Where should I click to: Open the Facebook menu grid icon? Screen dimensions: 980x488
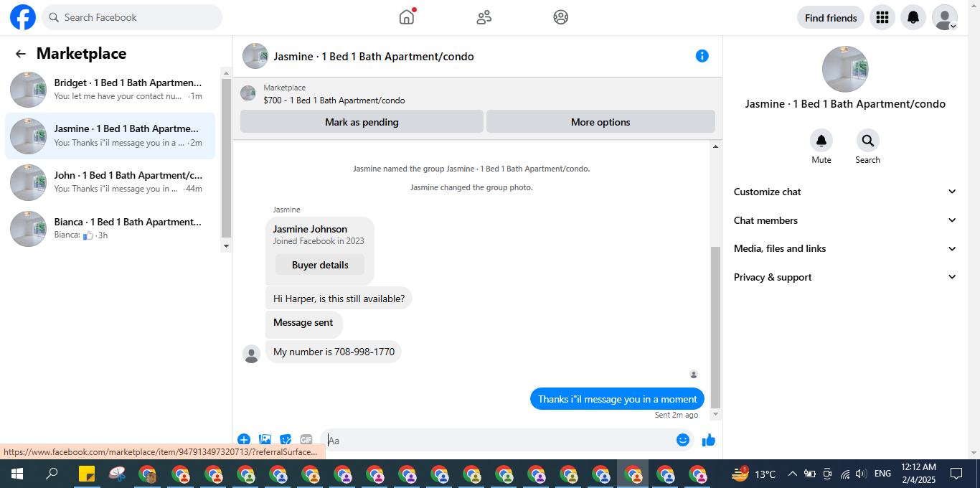(882, 17)
